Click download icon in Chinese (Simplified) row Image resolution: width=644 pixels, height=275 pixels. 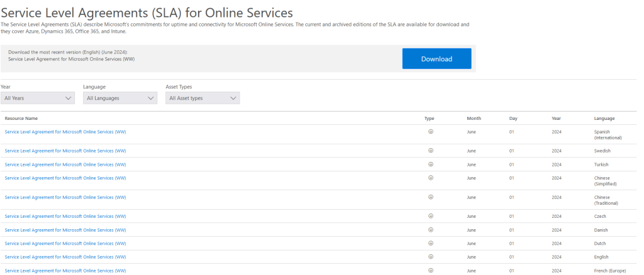[430, 178]
